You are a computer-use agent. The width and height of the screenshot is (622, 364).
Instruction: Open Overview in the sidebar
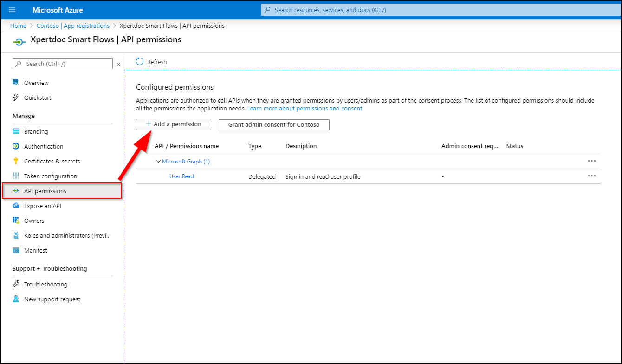(x=36, y=83)
